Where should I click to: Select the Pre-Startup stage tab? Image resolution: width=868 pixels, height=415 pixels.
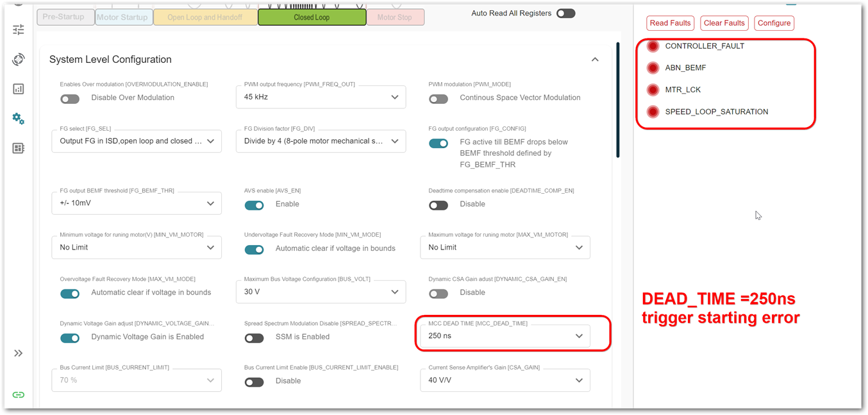tap(66, 17)
